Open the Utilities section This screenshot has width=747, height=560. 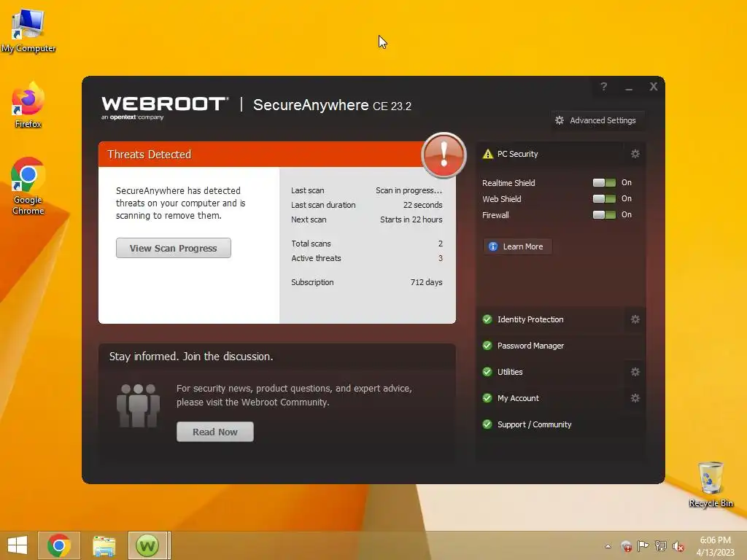510,372
